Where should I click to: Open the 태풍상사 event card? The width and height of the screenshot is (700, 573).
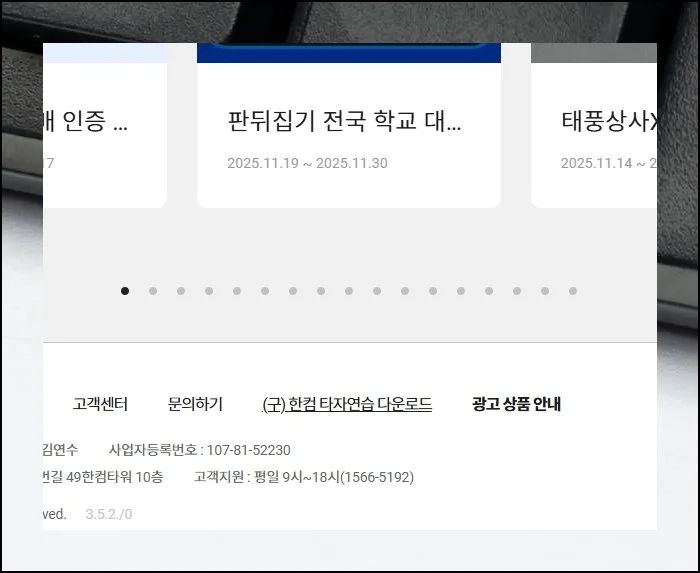(594, 125)
